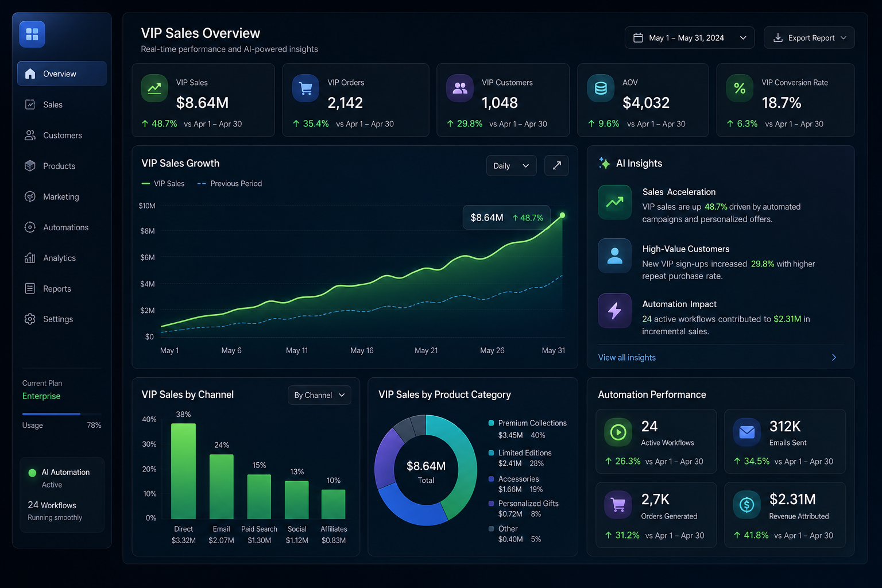Click the Emails Sent envelope icon
882x588 pixels.
(x=747, y=432)
